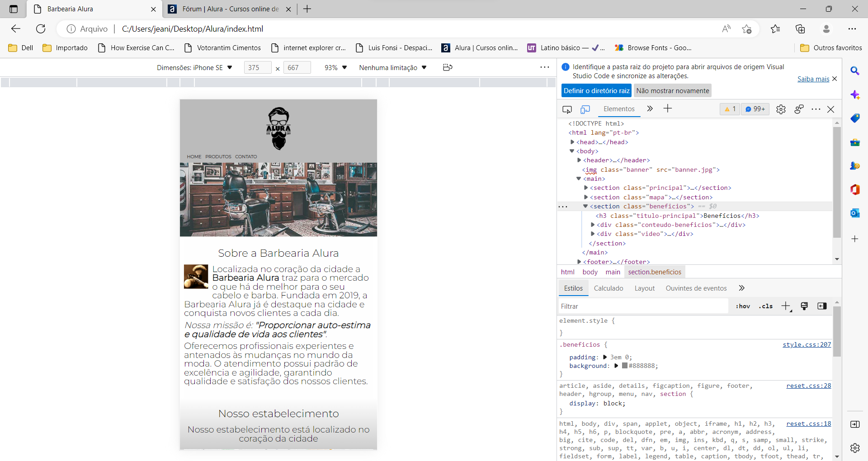This screenshot has width=868, height=461.
Task: Open the Saiba mais link
Action: tap(813, 79)
